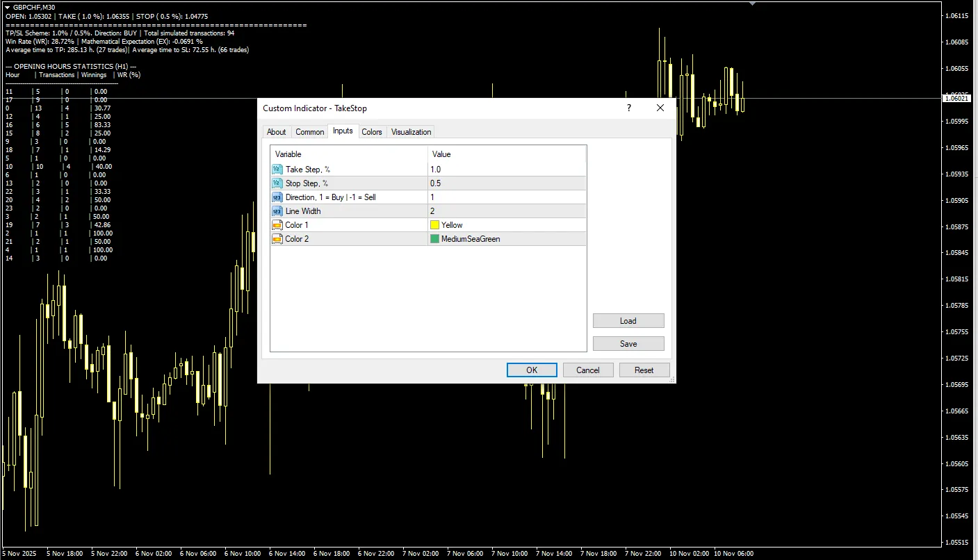Cancel the indicator dialog

(588, 370)
